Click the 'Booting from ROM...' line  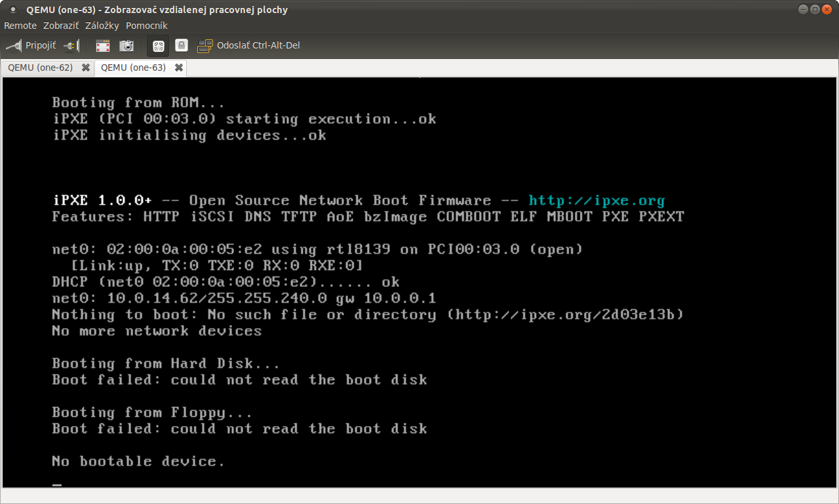tap(138, 103)
